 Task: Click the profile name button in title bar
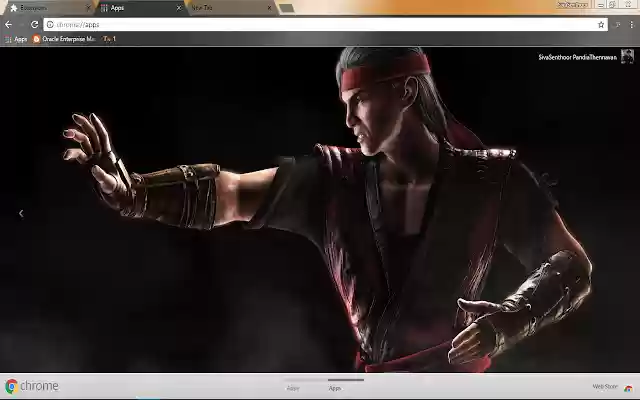pos(572,5)
